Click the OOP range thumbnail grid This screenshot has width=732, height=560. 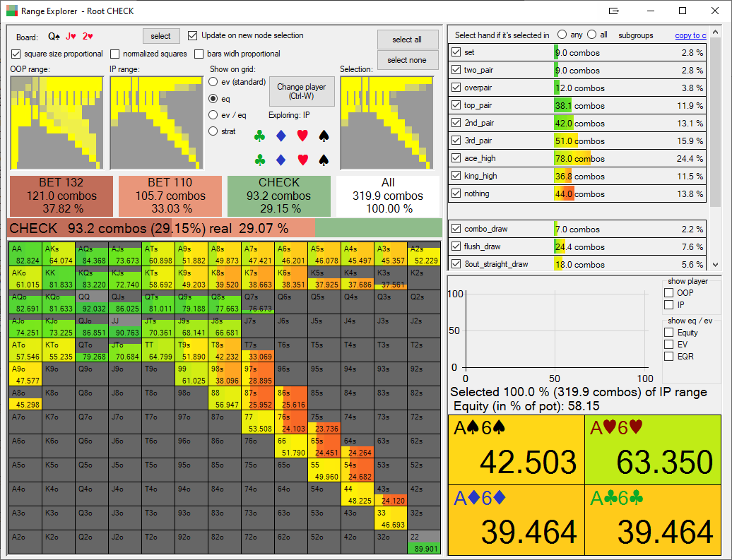57,123
